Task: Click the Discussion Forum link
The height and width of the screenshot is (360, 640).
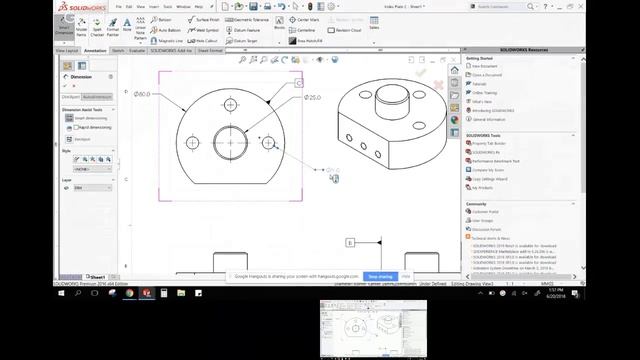Action: click(x=483, y=229)
